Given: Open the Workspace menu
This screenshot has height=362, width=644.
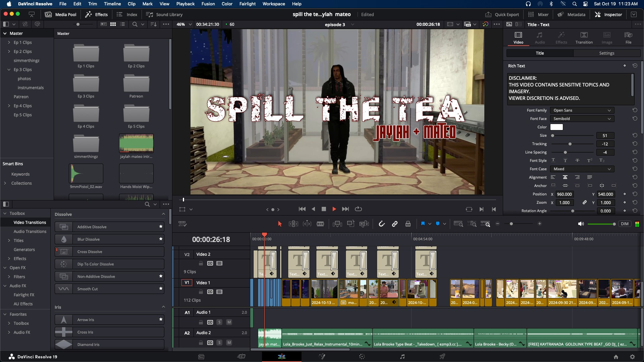Looking at the screenshot, I should [274, 4].
